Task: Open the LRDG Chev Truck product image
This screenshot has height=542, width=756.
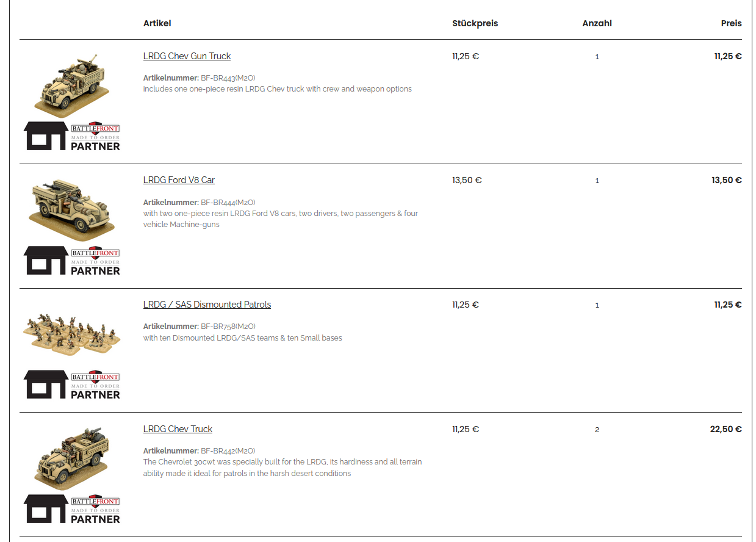Action: click(72, 458)
